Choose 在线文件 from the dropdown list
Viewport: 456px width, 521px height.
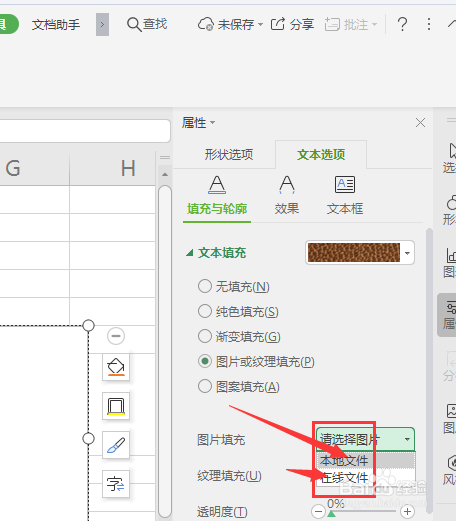[366, 477]
